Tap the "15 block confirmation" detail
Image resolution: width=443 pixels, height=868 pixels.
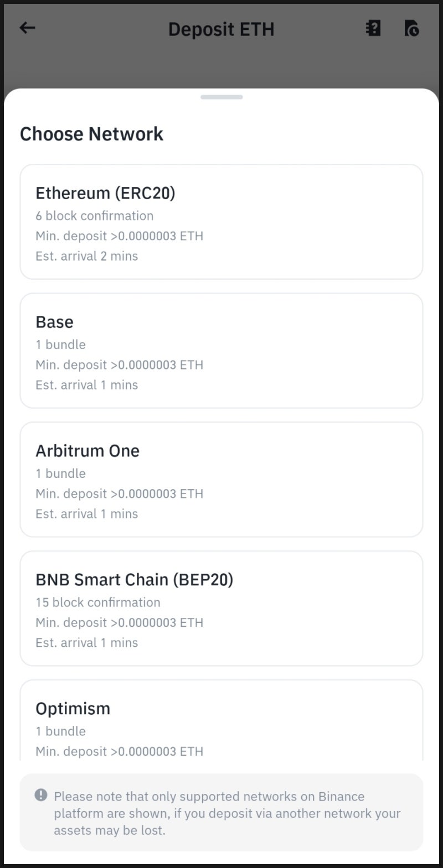click(x=98, y=602)
